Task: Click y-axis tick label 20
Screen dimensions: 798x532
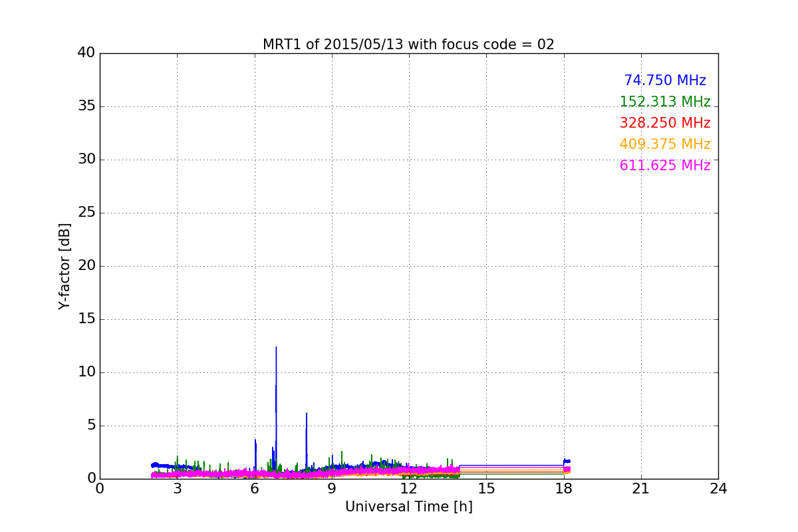Action: 86,266
